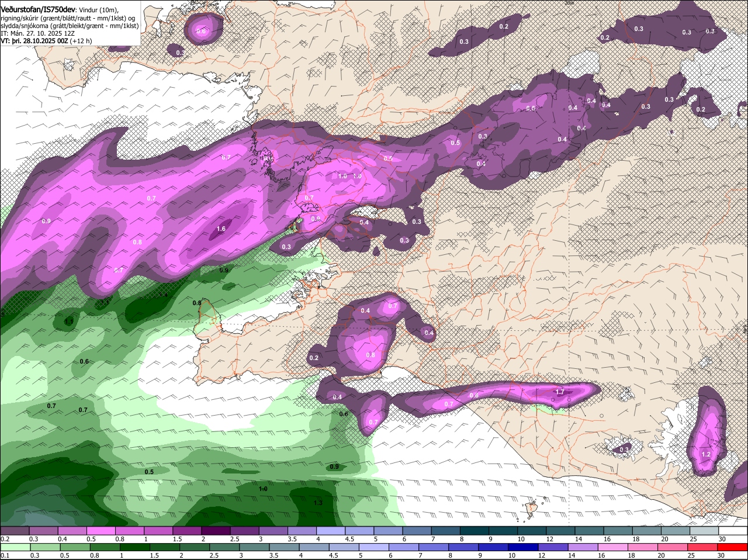Click the title text 'Veðurstofan/IS750dev'

click(x=37, y=9)
